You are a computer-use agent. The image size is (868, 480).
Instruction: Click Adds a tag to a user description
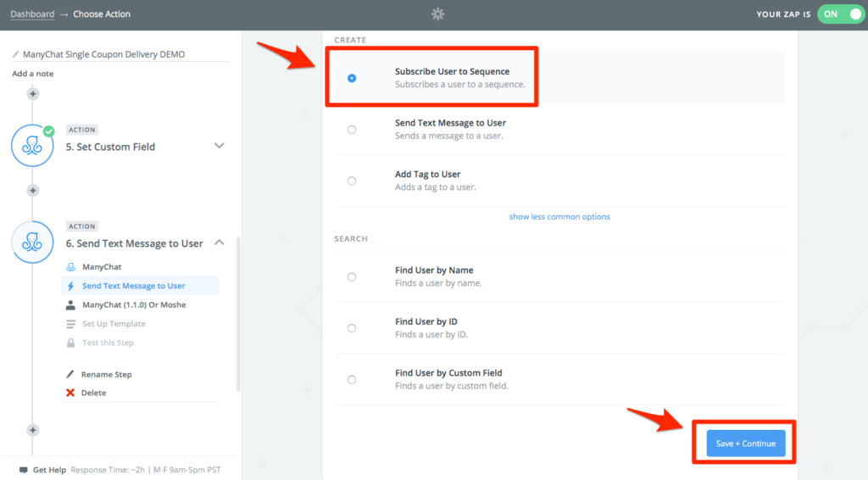click(x=436, y=187)
